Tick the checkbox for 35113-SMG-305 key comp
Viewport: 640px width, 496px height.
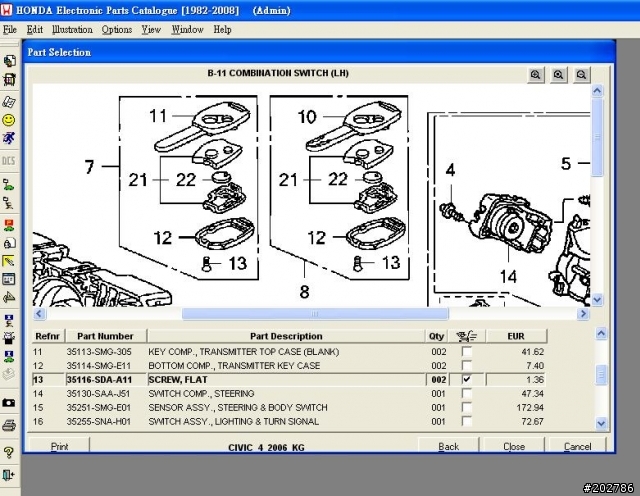click(x=466, y=351)
